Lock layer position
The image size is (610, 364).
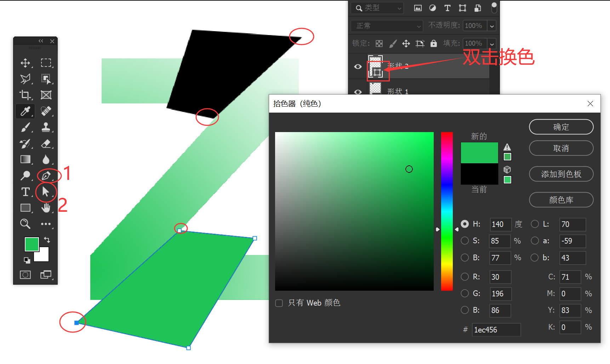click(x=406, y=44)
